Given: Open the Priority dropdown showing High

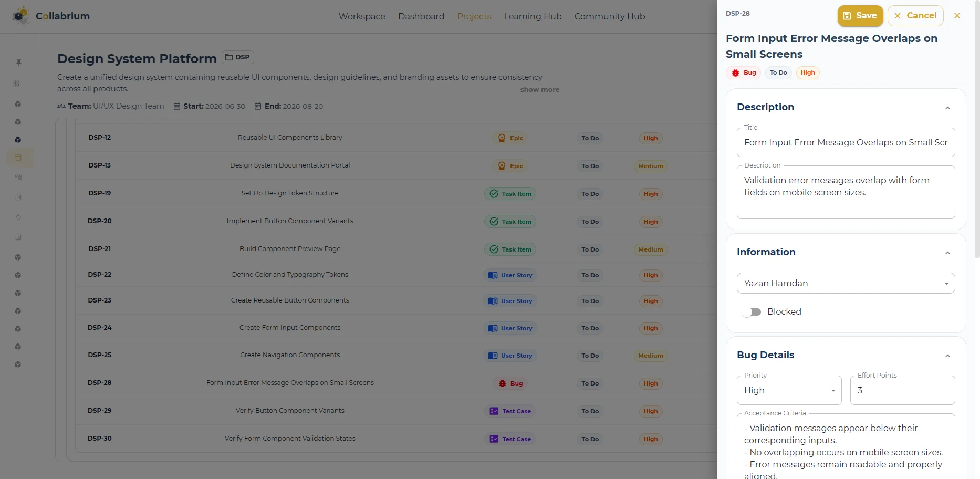Looking at the screenshot, I should tap(789, 390).
